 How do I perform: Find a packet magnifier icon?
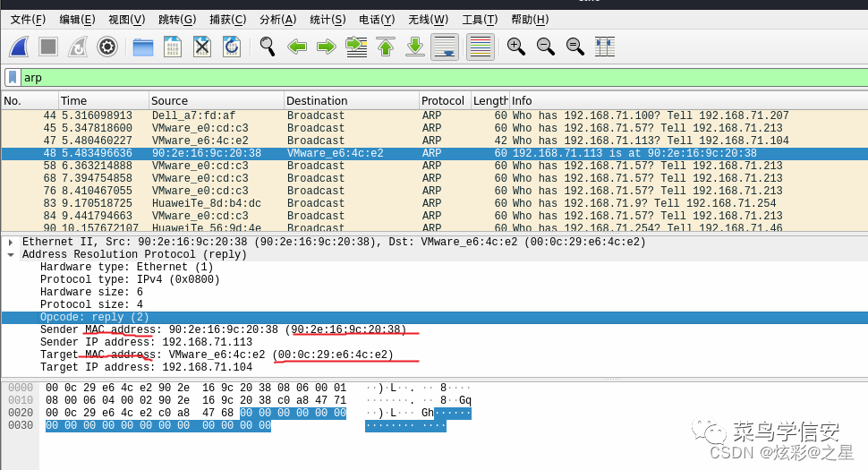pos(268,47)
